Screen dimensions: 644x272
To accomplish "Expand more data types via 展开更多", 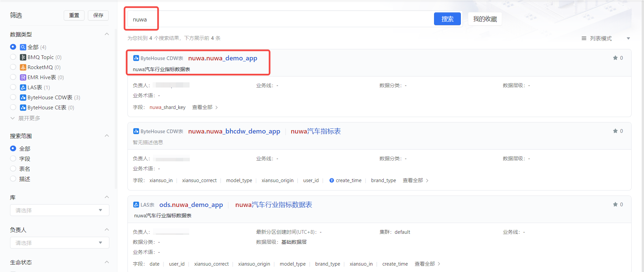I will tap(25, 118).
